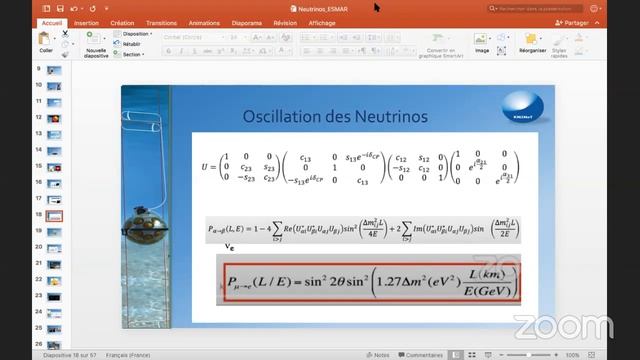Click Convertir en graphique SmartArt
This screenshot has height=360, width=640.
click(440, 45)
